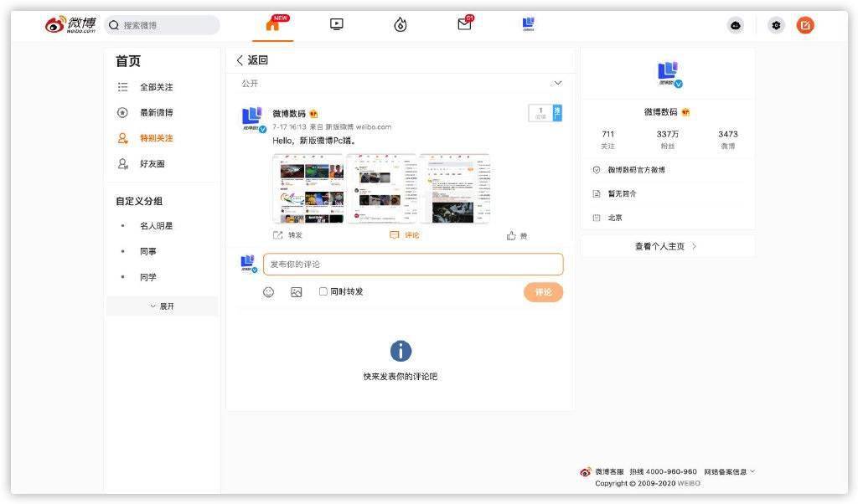
Task: Click the 暂无简介 bio line
Action: click(622, 193)
